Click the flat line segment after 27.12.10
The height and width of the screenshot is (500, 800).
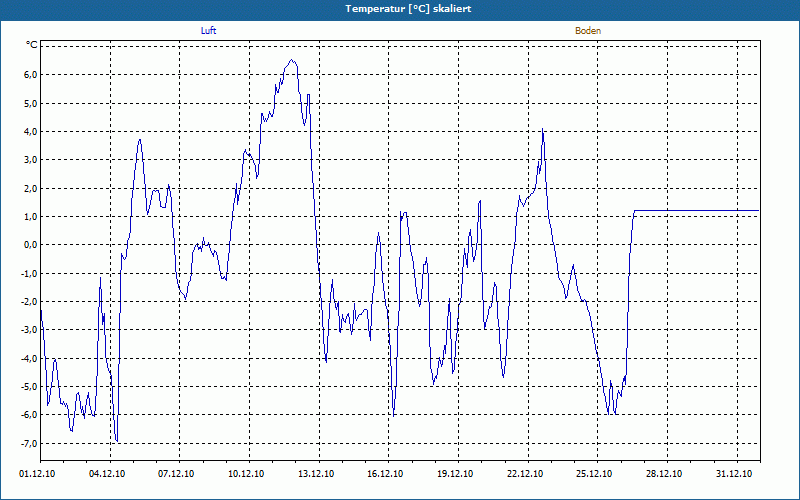(x=696, y=210)
